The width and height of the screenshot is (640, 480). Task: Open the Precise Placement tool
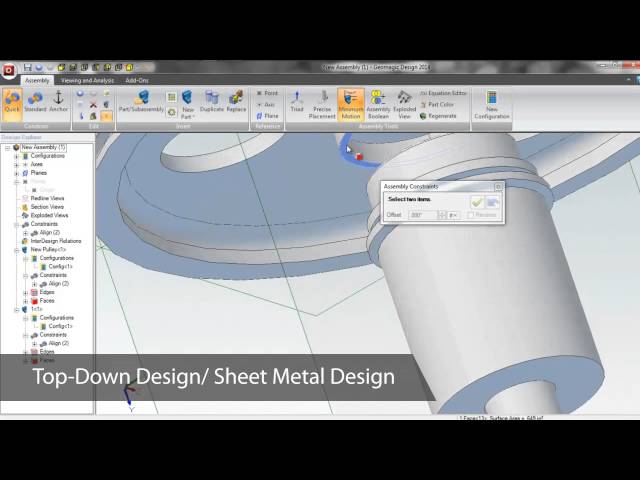[x=323, y=103]
